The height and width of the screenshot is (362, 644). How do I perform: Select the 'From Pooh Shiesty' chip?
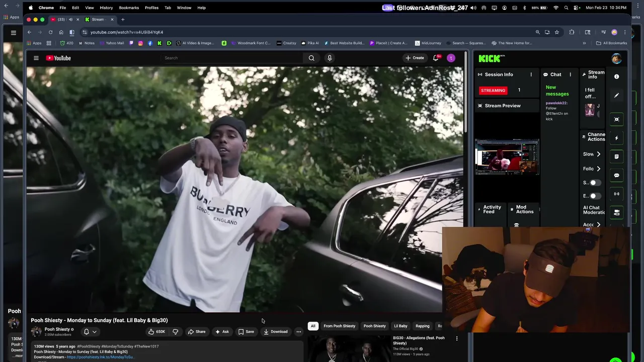(x=339, y=326)
